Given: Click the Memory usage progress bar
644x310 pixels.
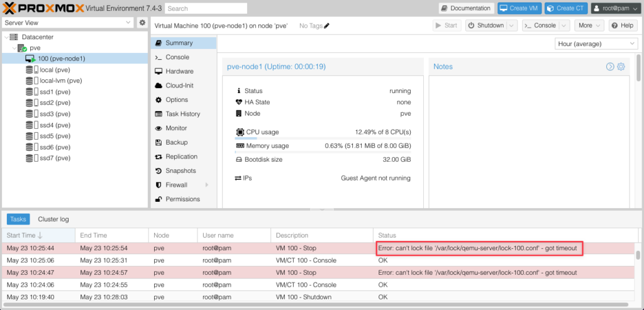Looking at the screenshot, I should (323, 152).
